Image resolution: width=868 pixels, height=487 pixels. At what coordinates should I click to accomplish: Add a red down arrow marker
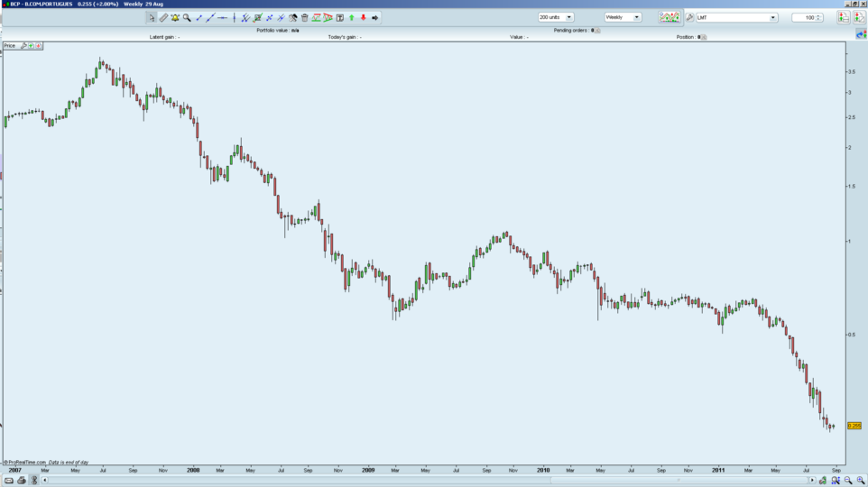point(363,18)
